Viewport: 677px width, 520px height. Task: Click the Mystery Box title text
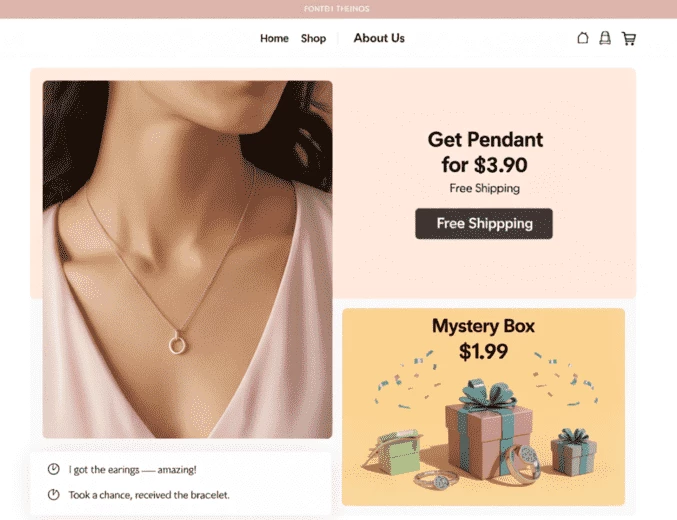click(x=484, y=326)
